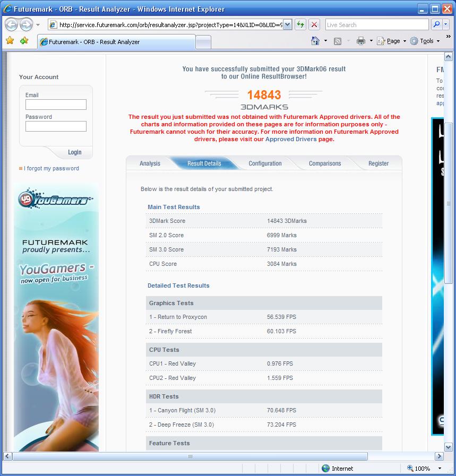
Task: Click the blue advertisement banner on right
Action: pos(437,276)
